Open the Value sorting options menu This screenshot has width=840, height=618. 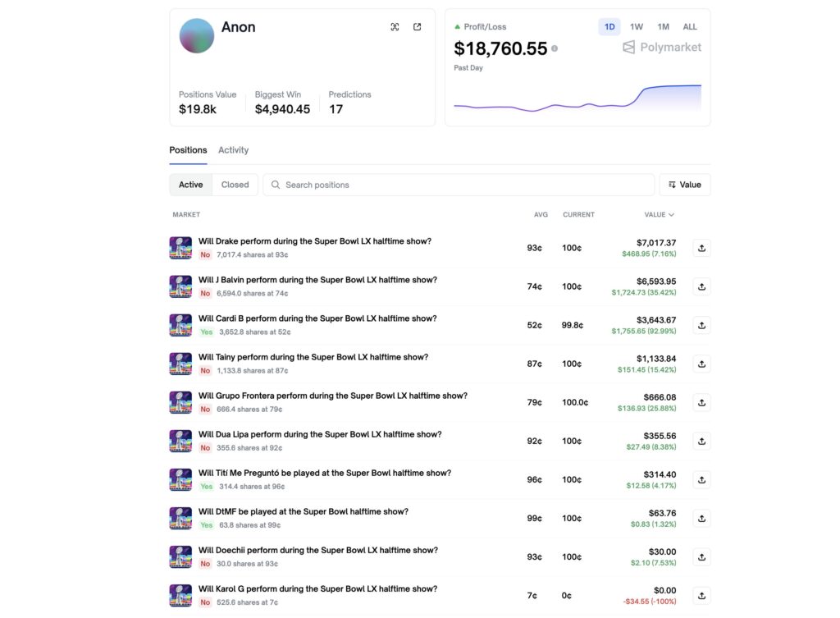click(x=685, y=184)
